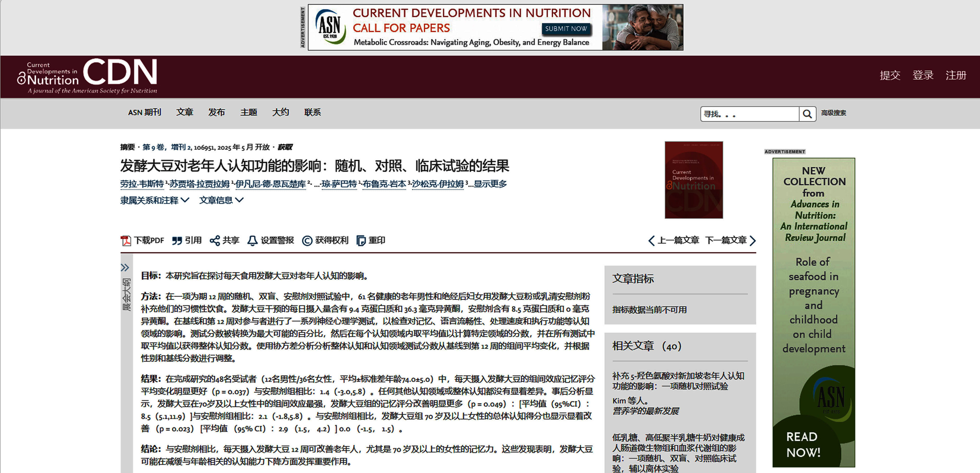Click 文章指标 heading
Screen dimensions: 980x473
[633, 279]
